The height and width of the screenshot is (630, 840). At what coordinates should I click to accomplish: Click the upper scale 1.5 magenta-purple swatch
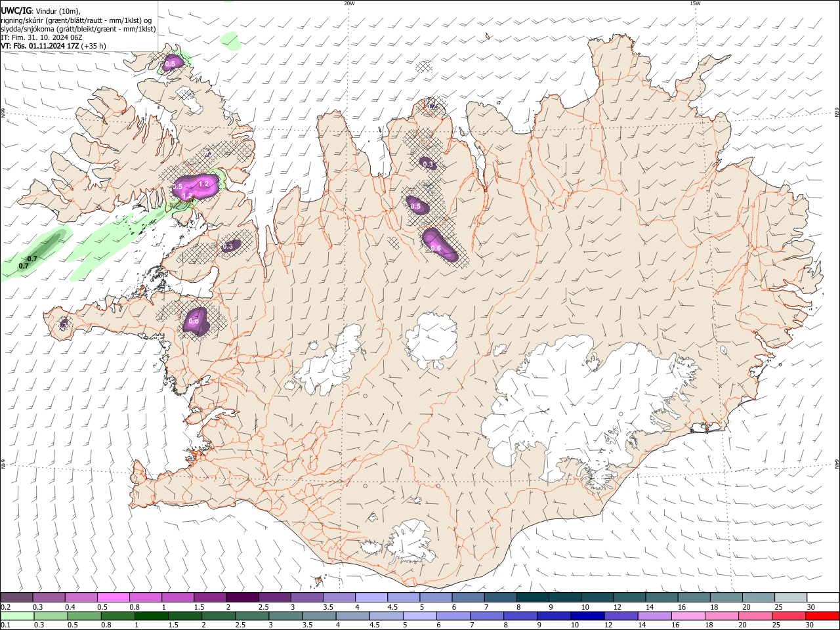point(209,597)
